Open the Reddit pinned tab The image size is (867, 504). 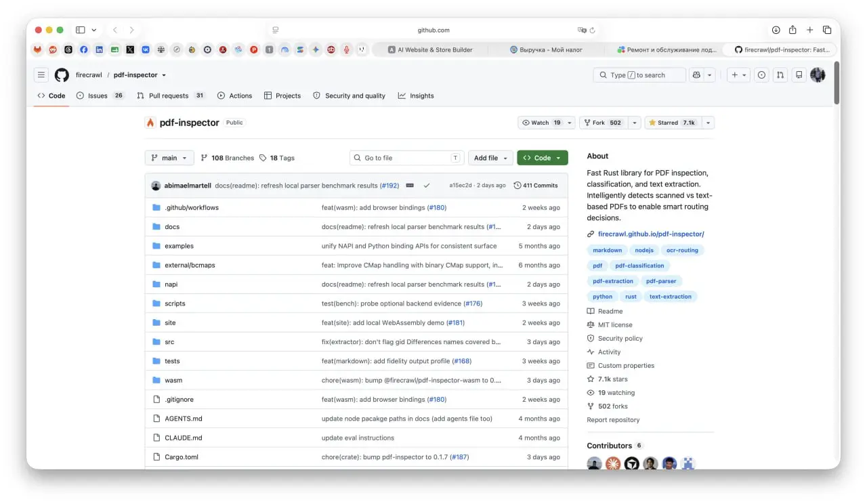point(53,49)
